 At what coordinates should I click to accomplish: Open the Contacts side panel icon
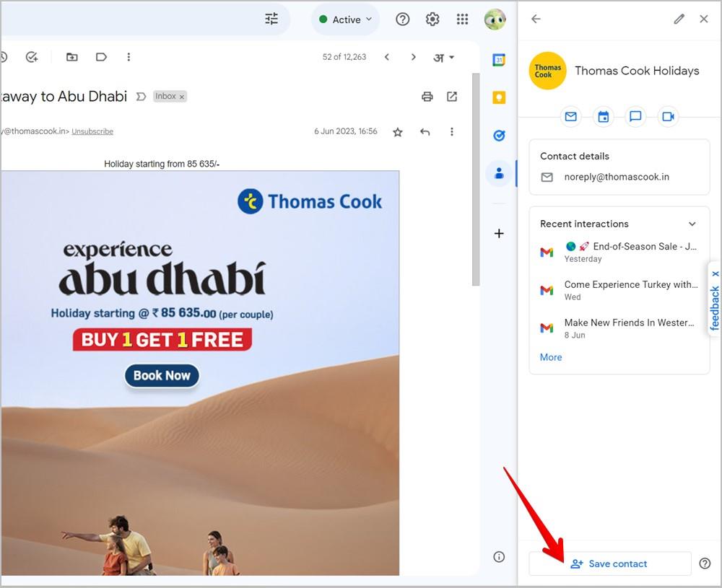499,173
